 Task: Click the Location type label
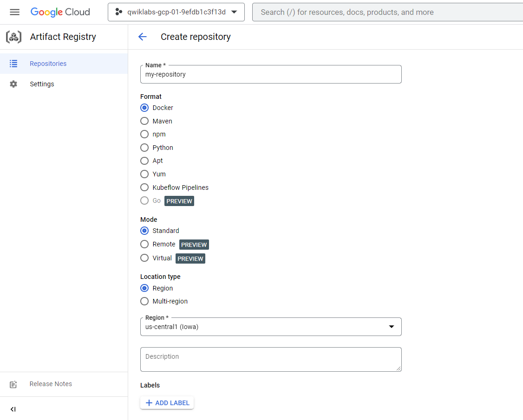(x=160, y=277)
